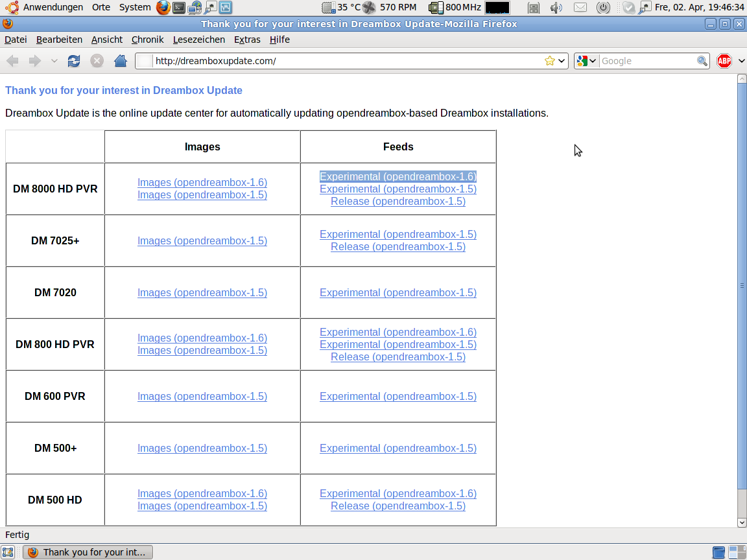Click the vertical scrollbar down arrow
Screen dimensions: 747x560
pyautogui.click(x=742, y=522)
